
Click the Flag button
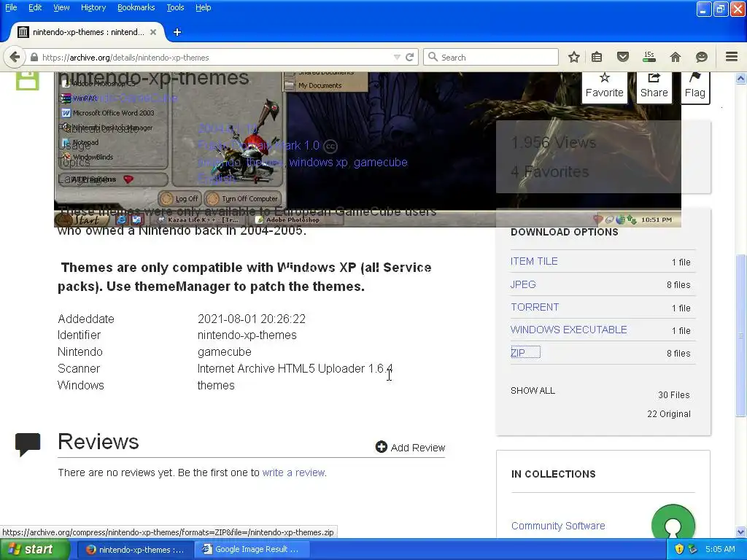pyautogui.click(x=695, y=86)
